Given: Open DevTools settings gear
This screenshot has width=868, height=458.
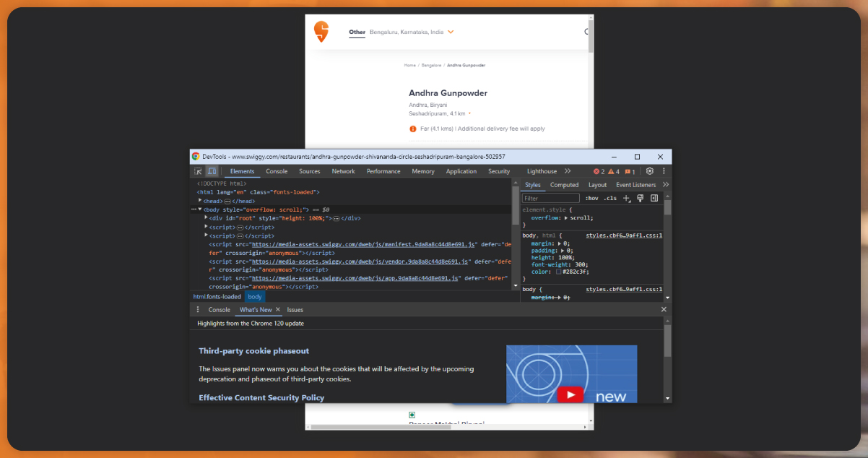Looking at the screenshot, I should 650,171.
